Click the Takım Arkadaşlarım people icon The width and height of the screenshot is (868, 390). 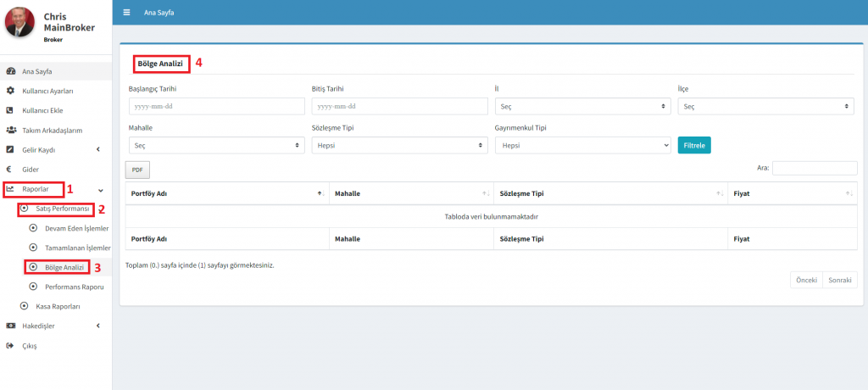[11, 130]
